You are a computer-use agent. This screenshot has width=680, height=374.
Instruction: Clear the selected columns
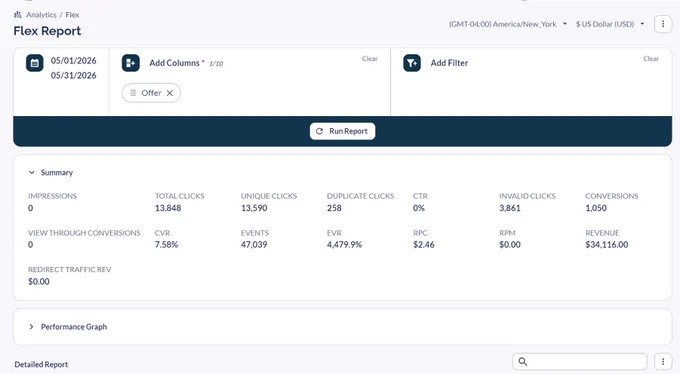369,59
